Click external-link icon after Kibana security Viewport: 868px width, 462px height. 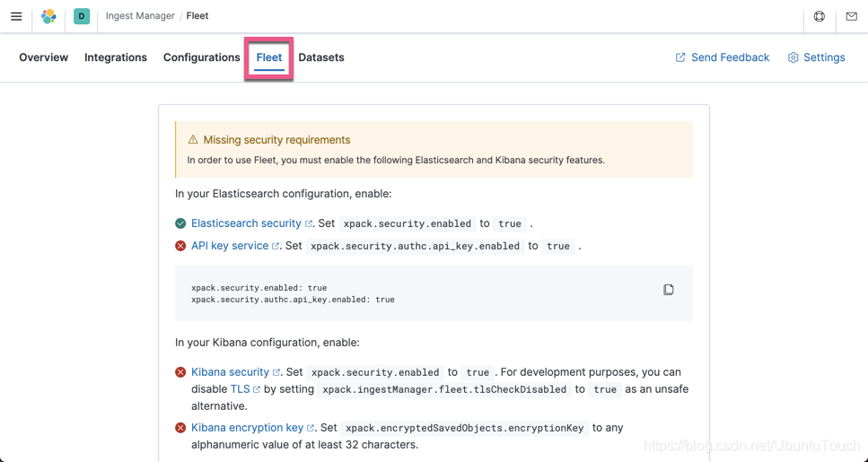click(276, 372)
